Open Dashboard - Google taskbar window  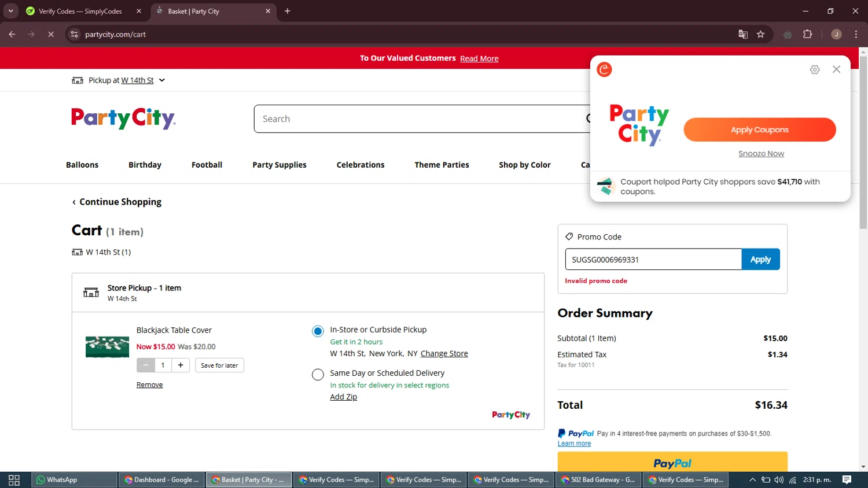point(161,480)
